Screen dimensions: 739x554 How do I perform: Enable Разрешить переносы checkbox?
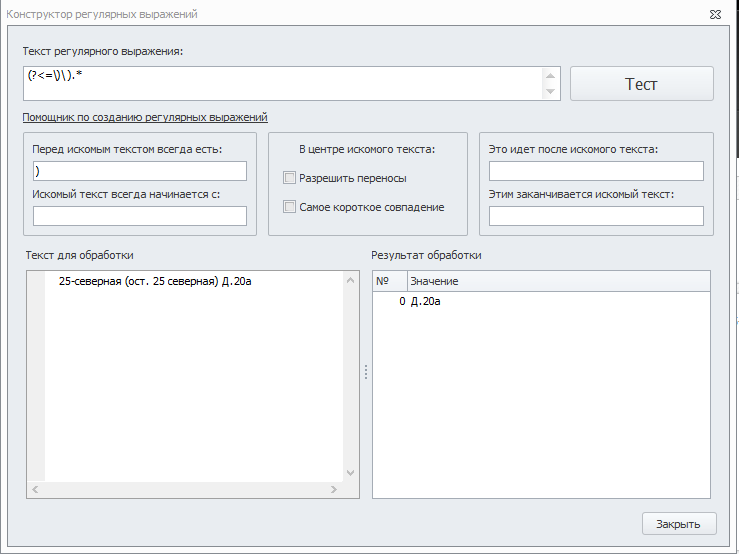[289, 178]
